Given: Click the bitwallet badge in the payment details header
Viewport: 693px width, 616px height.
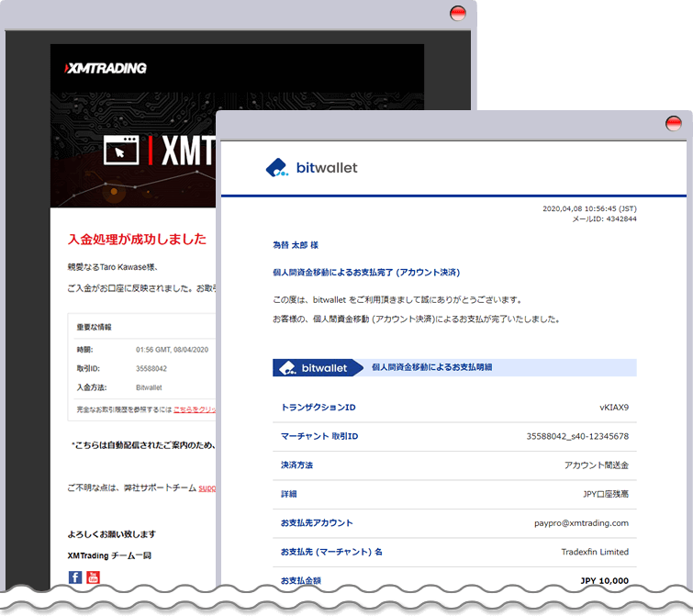Looking at the screenshot, I should 318,367.
